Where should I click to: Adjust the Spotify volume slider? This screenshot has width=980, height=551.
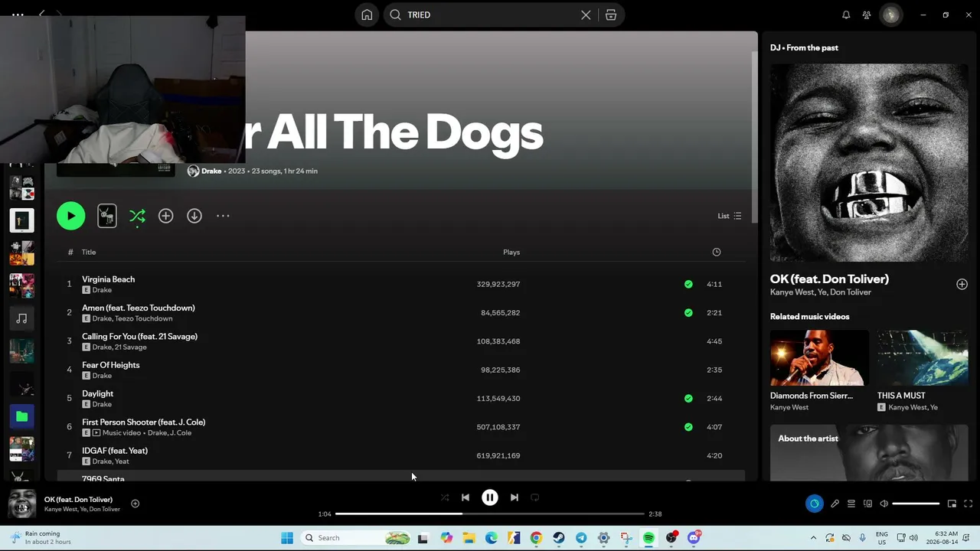coord(916,504)
